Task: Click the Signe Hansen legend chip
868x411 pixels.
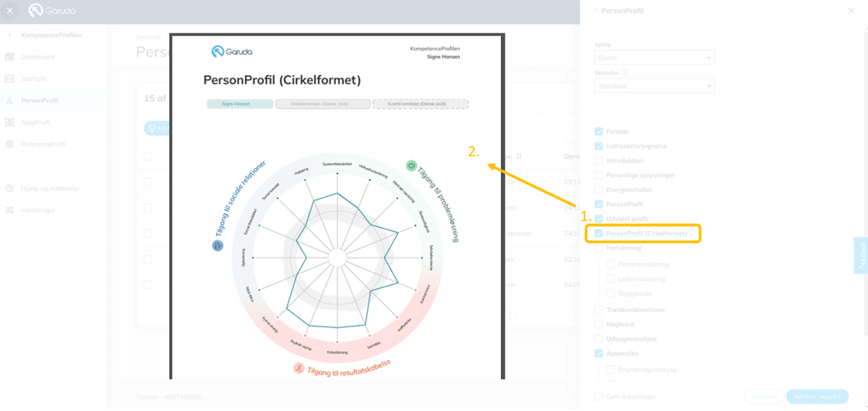Action: [240, 104]
